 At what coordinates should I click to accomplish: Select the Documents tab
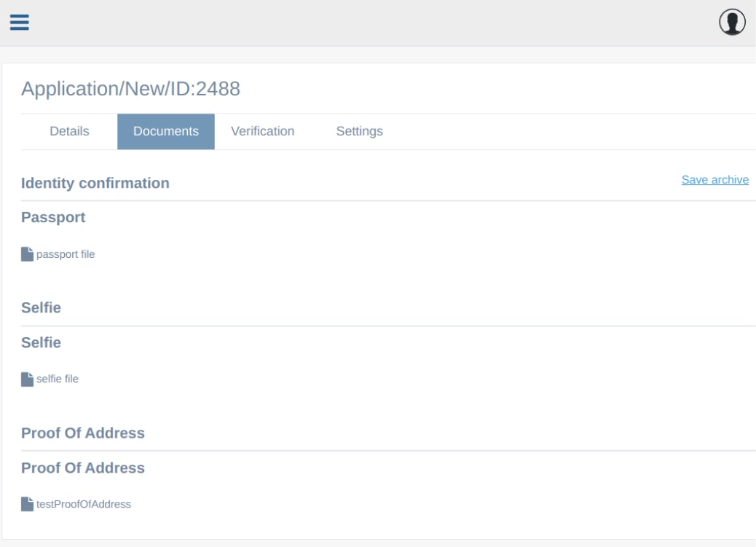click(x=166, y=132)
